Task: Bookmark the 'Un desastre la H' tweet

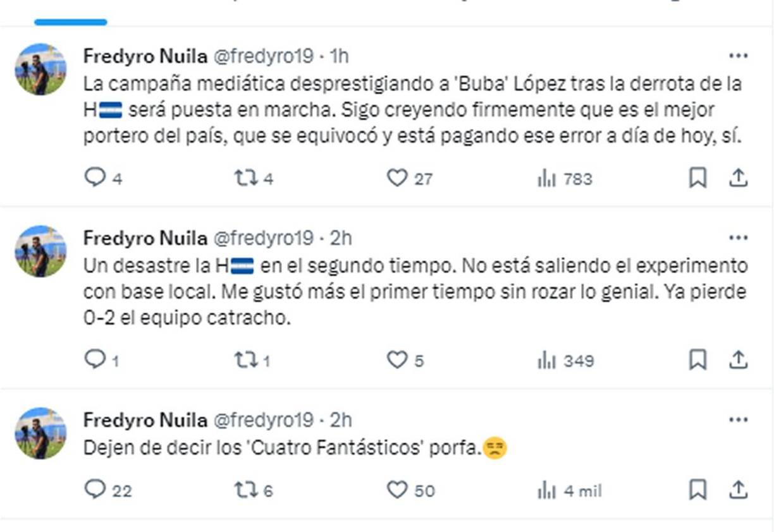Action: coord(697,360)
